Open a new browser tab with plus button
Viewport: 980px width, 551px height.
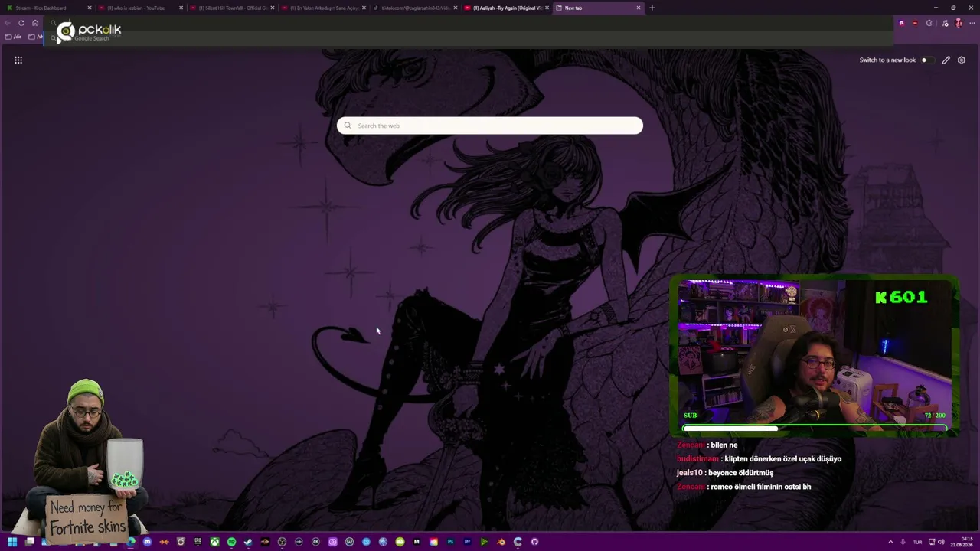[x=652, y=8]
